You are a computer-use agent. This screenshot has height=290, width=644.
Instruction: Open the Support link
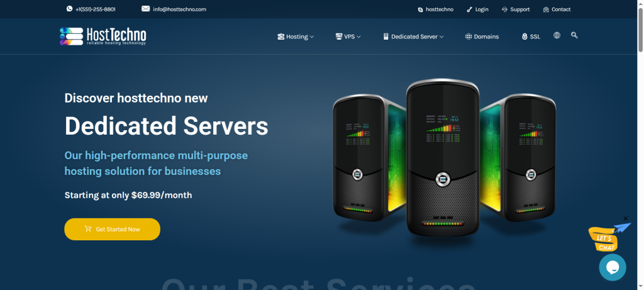point(520,9)
